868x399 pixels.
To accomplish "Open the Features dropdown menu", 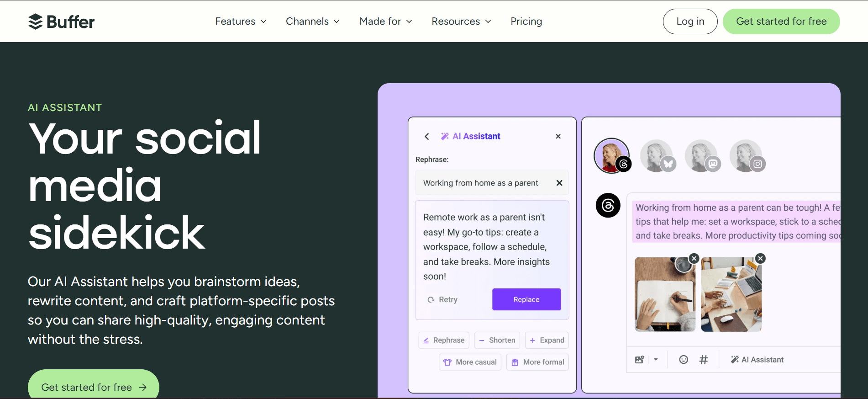I will tap(241, 21).
